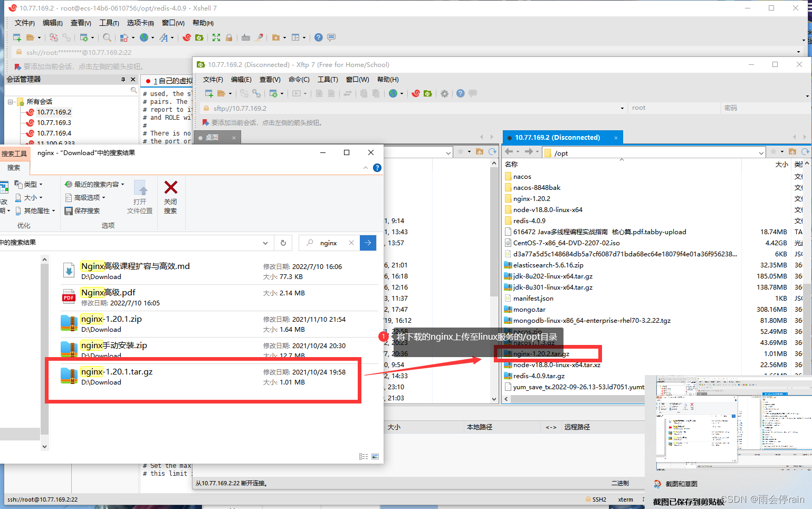
Task: Open 搜索 ribbon tab in Explorer
Action: point(14,168)
